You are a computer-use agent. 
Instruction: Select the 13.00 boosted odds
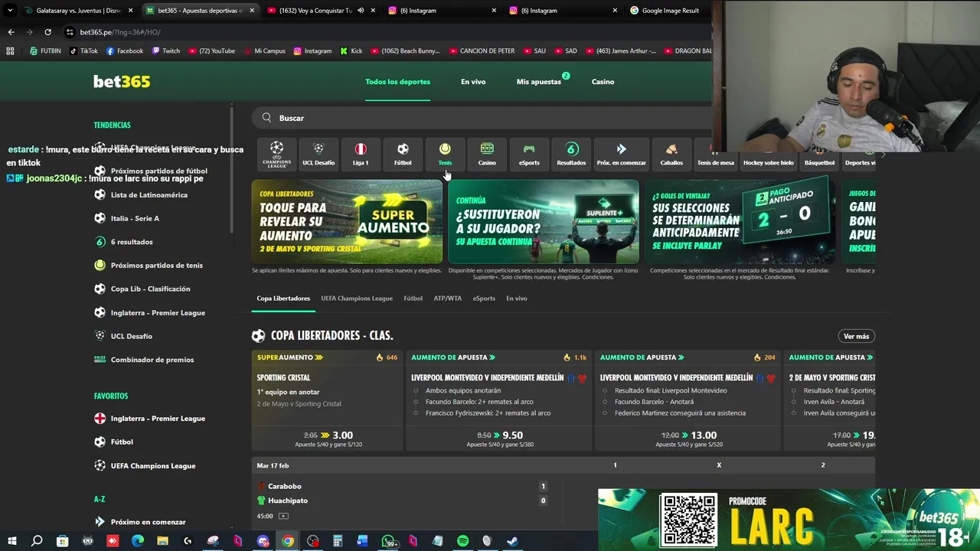[704, 435]
